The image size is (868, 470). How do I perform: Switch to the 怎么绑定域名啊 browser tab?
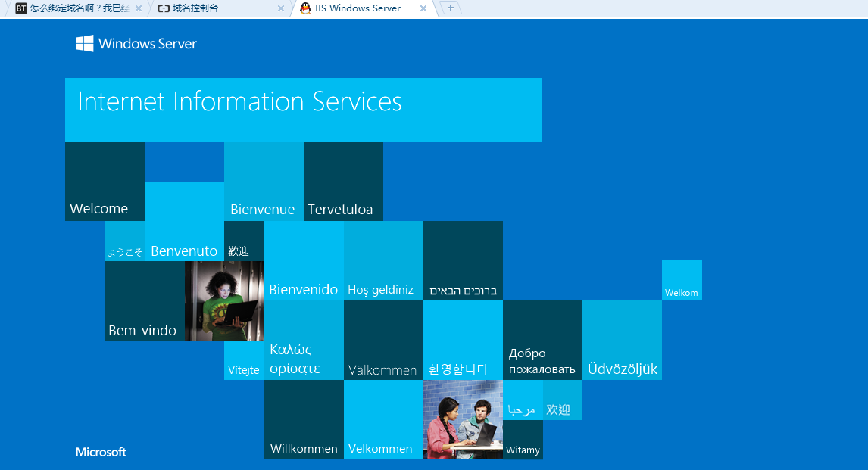[77, 8]
